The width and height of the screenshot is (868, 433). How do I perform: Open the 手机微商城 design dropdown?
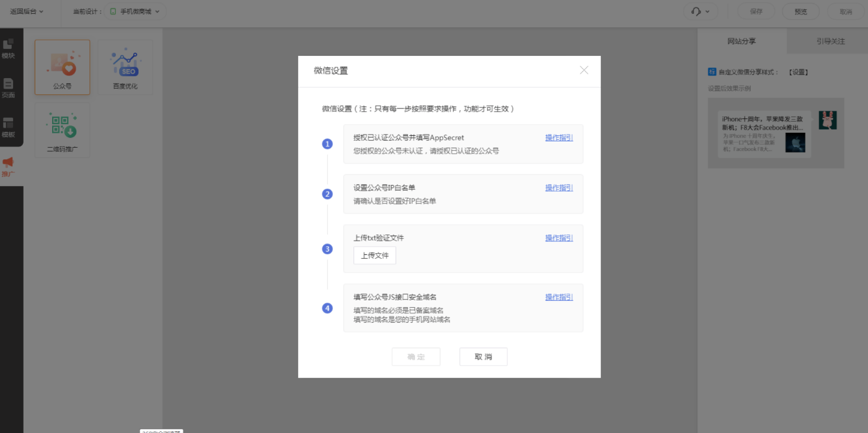click(135, 11)
